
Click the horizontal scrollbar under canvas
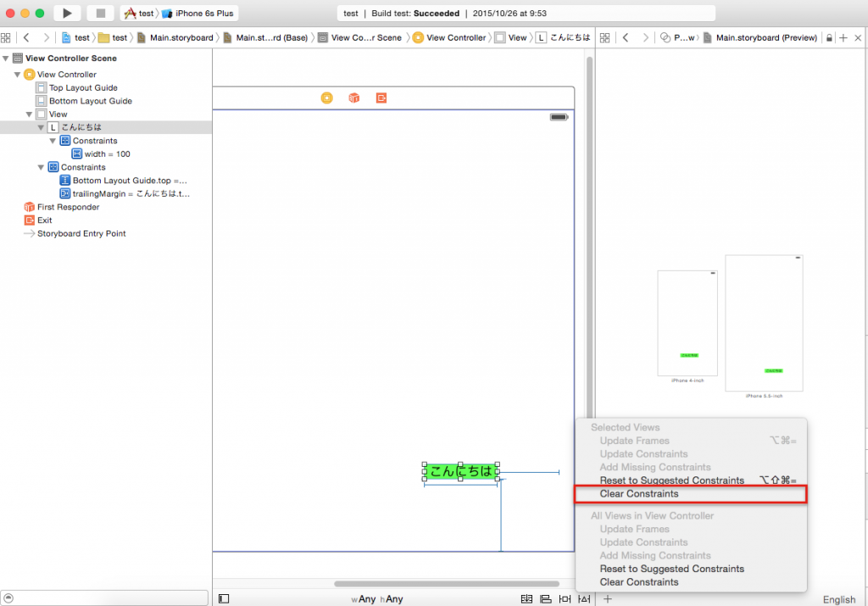[x=446, y=584]
